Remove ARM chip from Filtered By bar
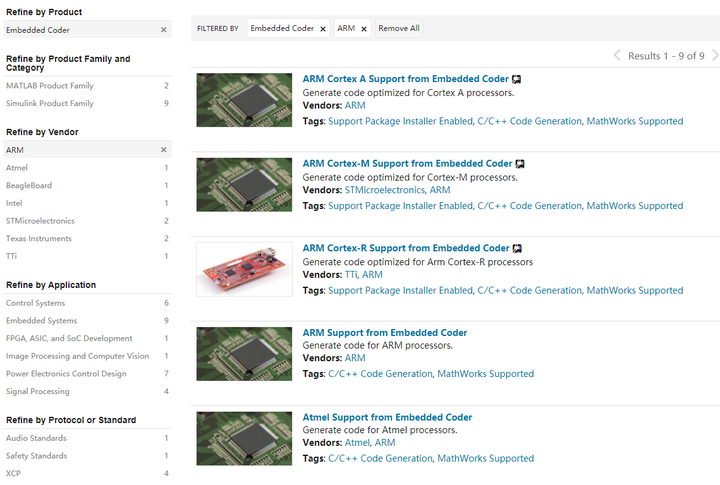Viewport: 720px width, 485px height. (364, 29)
